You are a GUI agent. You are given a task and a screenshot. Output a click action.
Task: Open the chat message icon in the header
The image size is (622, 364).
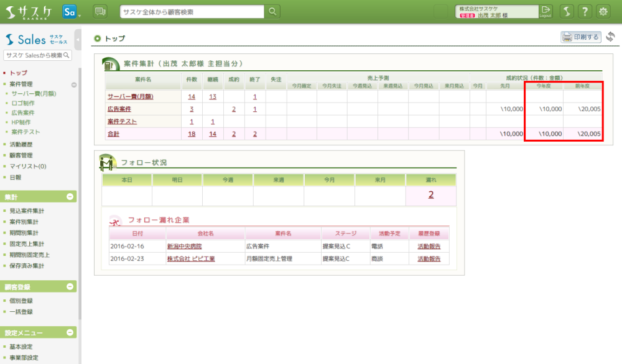pyautogui.click(x=100, y=11)
